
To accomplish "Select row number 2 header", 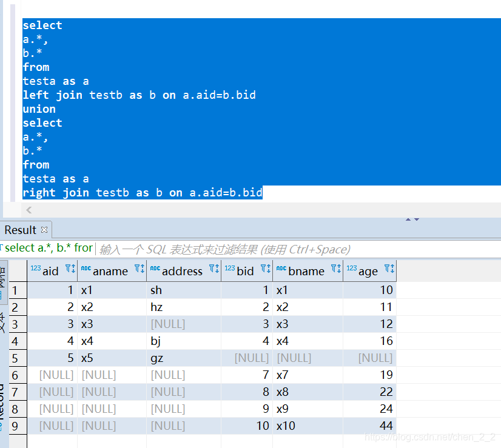I will [18, 307].
